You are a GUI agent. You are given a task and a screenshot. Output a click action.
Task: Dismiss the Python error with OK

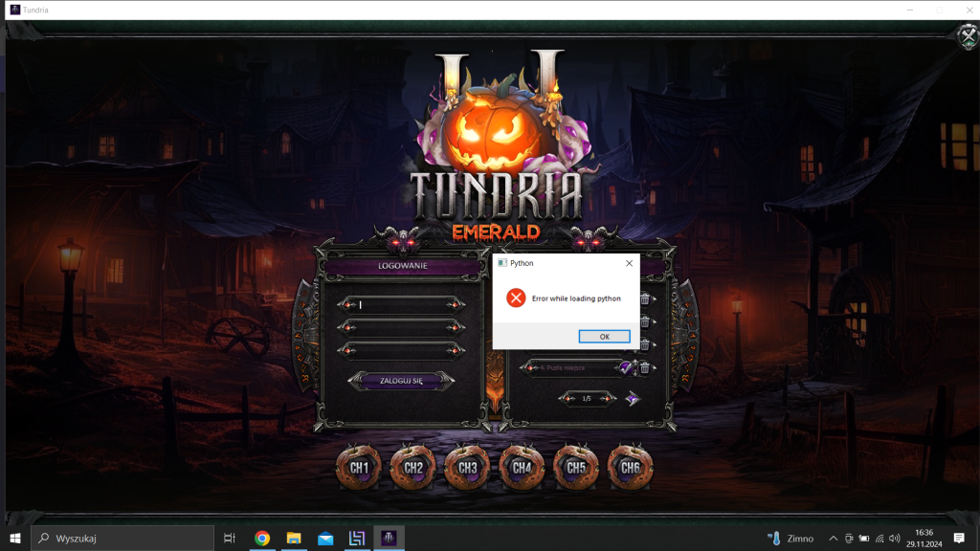point(603,336)
